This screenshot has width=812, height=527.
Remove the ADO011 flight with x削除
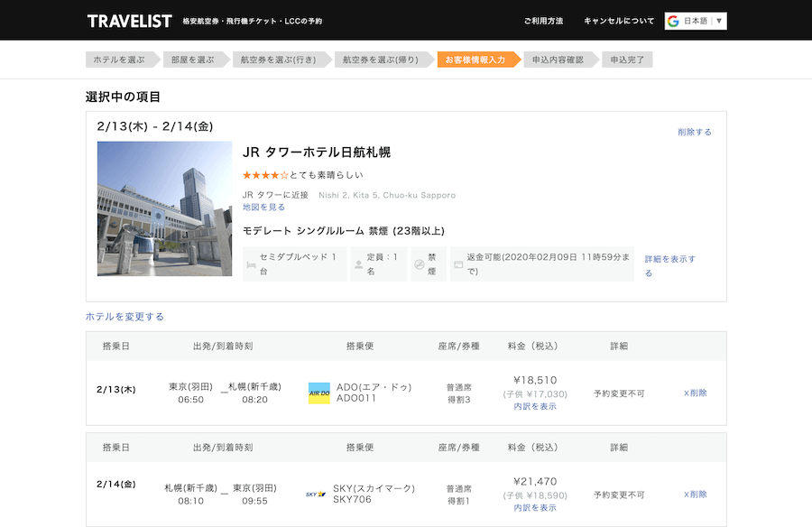tap(695, 393)
